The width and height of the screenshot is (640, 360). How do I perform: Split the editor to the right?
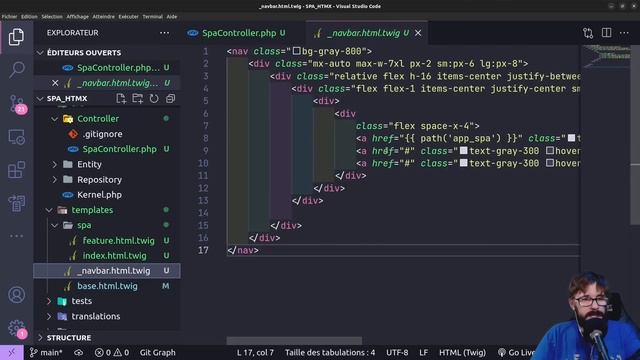coord(607,33)
